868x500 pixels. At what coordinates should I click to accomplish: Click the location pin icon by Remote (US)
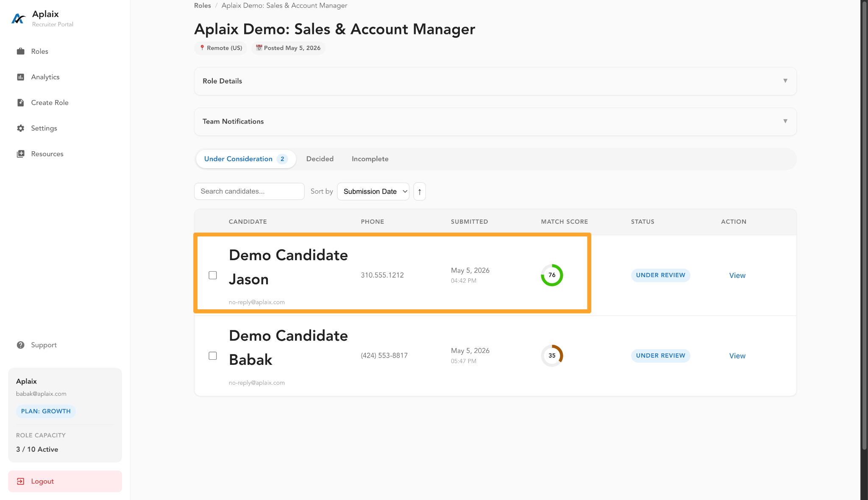click(202, 48)
